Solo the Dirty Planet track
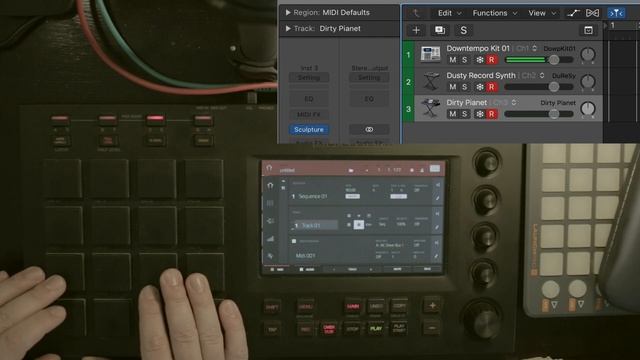 (x=464, y=114)
